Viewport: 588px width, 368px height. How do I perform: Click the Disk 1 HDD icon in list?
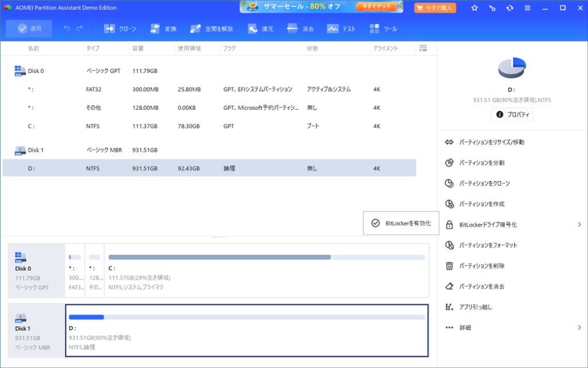click(x=20, y=150)
